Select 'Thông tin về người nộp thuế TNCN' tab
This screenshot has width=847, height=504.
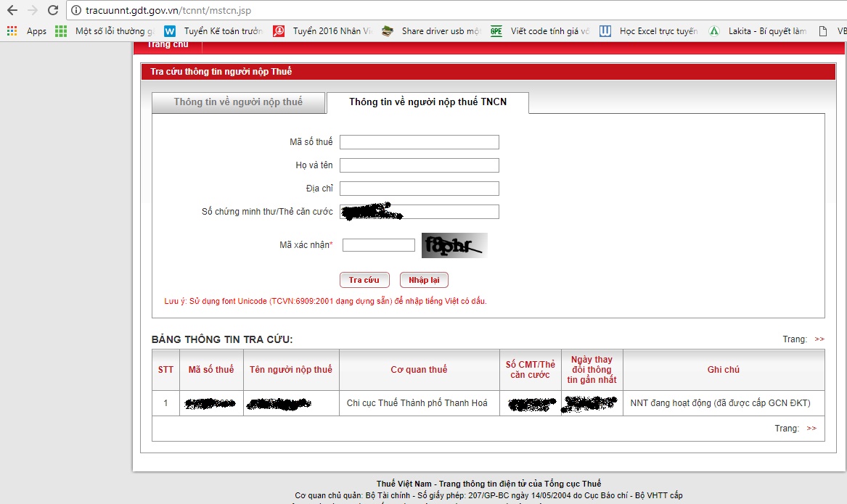(427, 102)
